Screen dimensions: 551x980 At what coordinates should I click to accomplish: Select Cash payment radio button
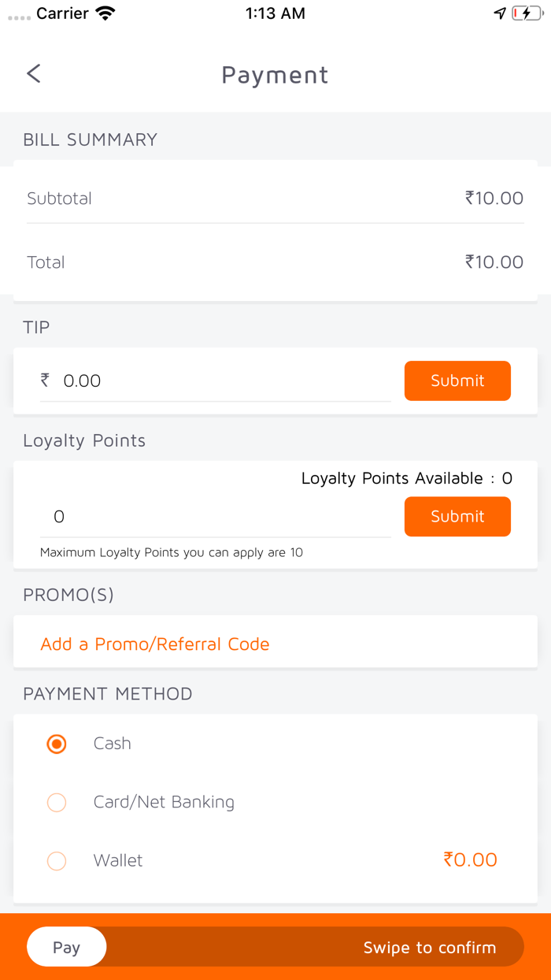click(x=57, y=744)
